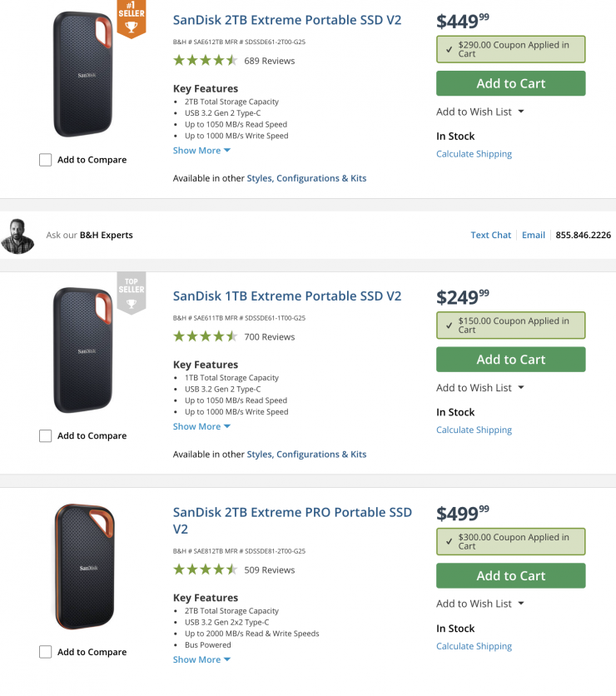Open Add to Wish List dropdown for 2TB Extreme SSD

coord(480,112)
